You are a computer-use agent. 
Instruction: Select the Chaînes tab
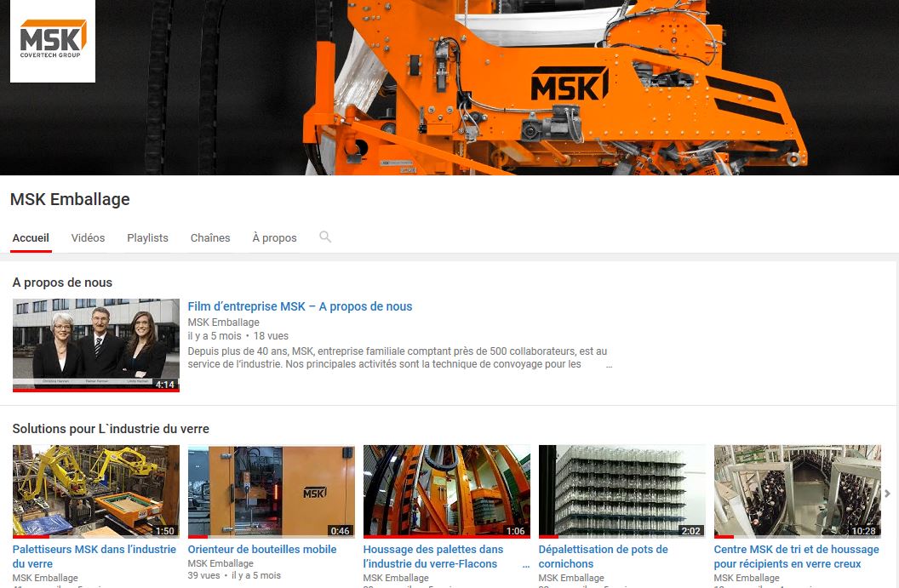[x=210, y=238]
